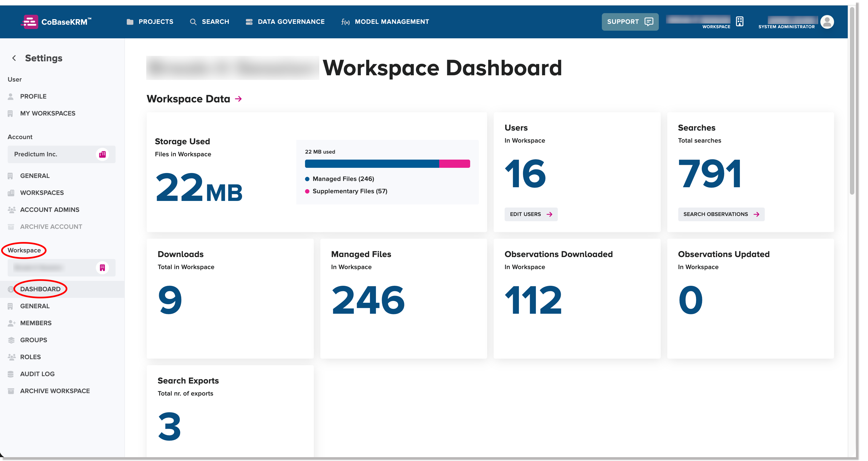Open the Predictum Inc. account selector
The image size is (868, 461).
pyautogui.click(x=61, y=154)
